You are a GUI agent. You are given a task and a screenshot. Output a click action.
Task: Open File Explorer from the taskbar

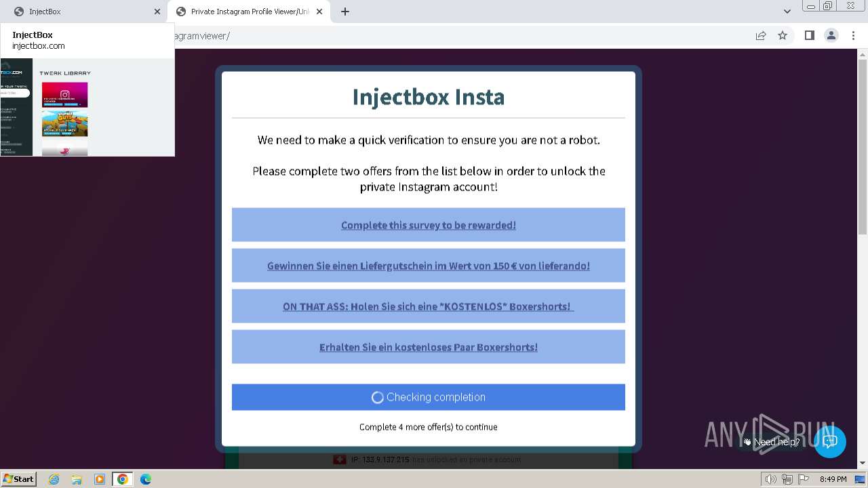[x=77, y=479]
